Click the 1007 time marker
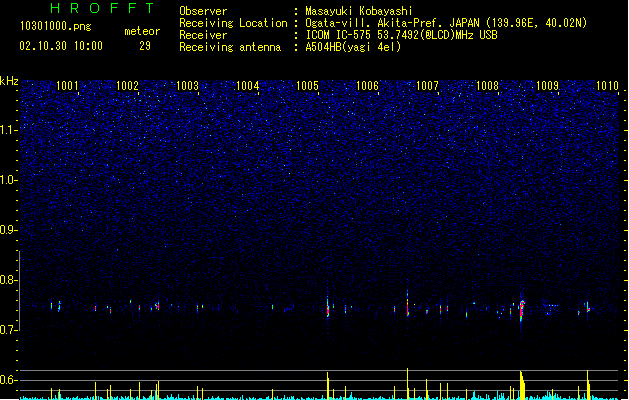The width and height of the screenshot is (629, 400). click(x=427, y=86)
